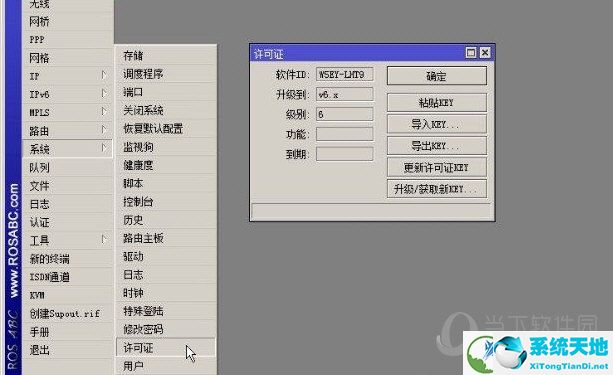Select 端口 in the submenu
This screenshot has height=375, width=613.
coord(166,92)
